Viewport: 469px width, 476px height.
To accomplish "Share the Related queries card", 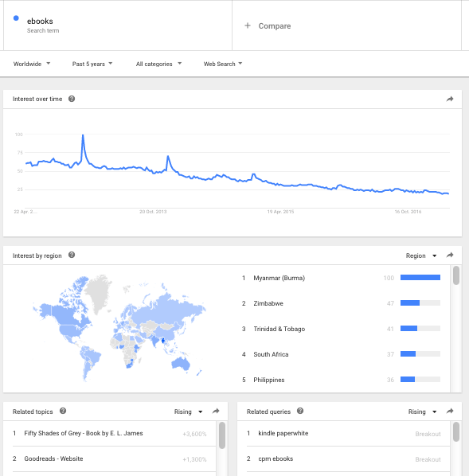I will coord(450,412).
